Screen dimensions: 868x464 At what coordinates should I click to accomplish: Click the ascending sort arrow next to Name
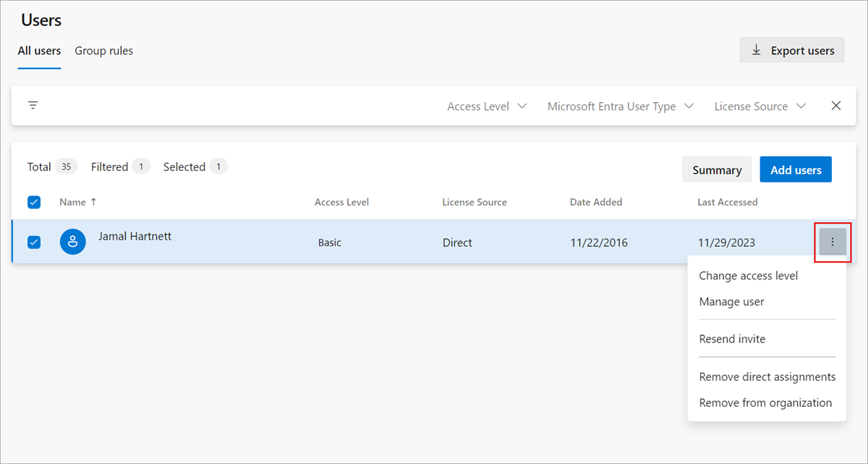pyautogui.click(x=95, y=202)
